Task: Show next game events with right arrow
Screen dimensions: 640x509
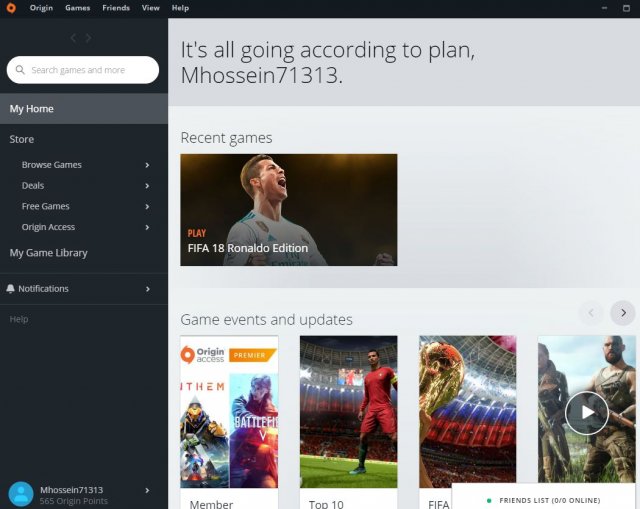Action: (x=623, y=313)
